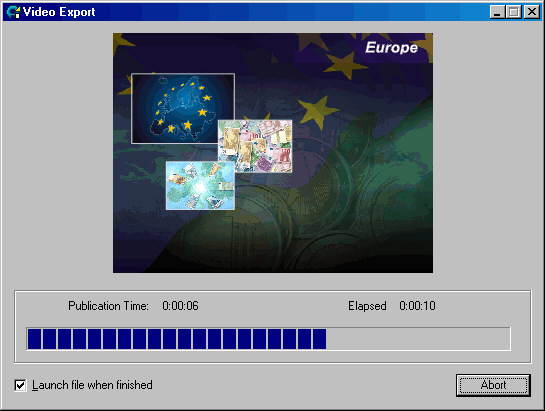Click the Elapsed label

tap(367, 306)
